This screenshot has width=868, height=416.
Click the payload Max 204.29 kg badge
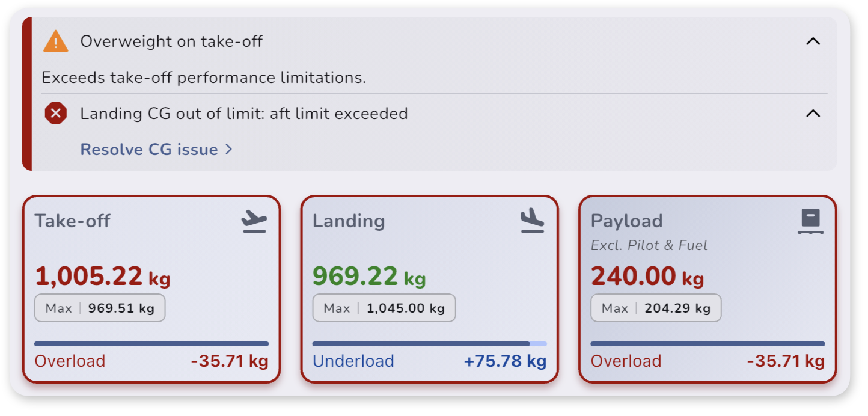point(656,308)
